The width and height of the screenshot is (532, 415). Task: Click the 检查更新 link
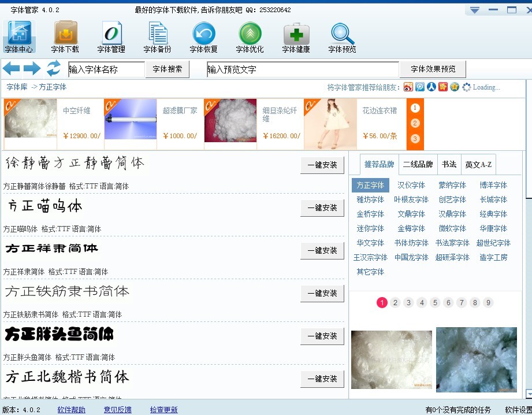164,410
